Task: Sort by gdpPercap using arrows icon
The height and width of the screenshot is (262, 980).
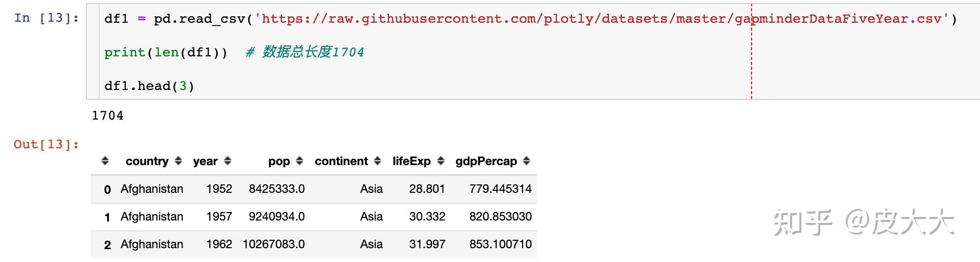Action: point(527,161)
